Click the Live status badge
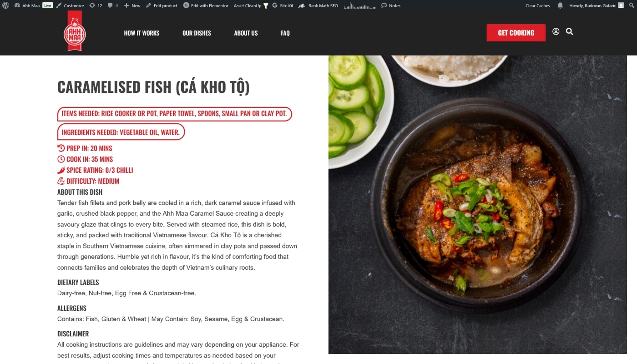Viewport: 637px width, 364px height. coord(48,5)
